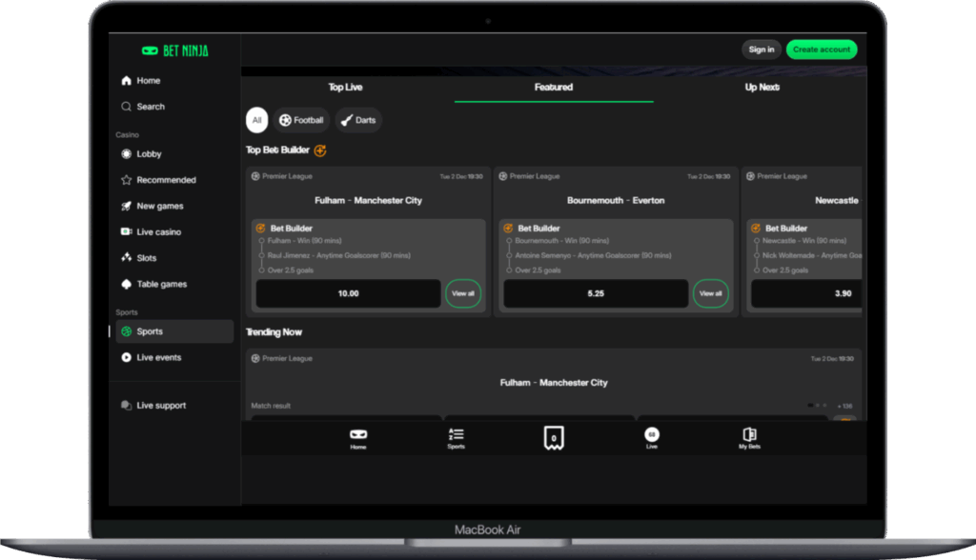Go to Recommended games
Image resolution: width=976 pixels, height=560 pixels.
click(166, 180)
